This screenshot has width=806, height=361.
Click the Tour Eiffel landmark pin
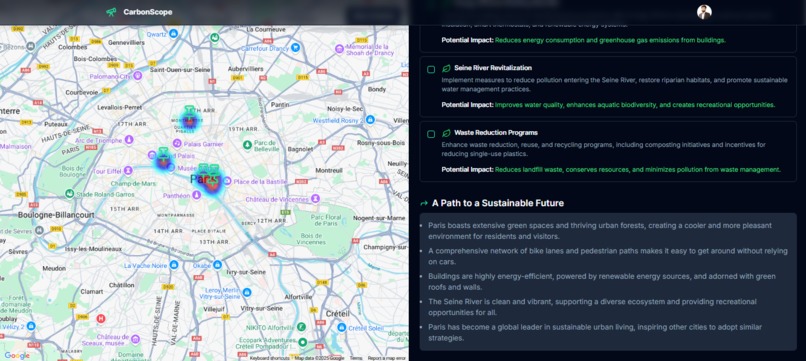point(128,170)
